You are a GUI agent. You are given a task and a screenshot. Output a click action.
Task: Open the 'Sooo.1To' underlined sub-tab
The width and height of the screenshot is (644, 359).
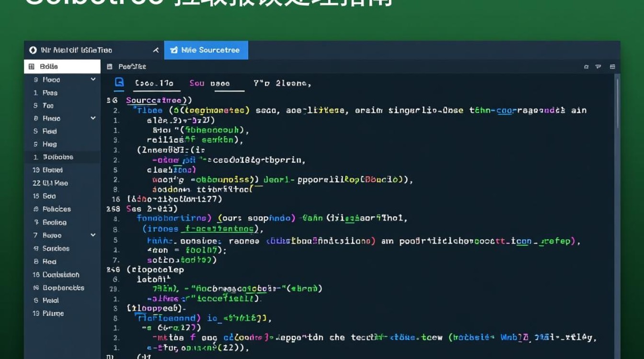click(154, 83)
